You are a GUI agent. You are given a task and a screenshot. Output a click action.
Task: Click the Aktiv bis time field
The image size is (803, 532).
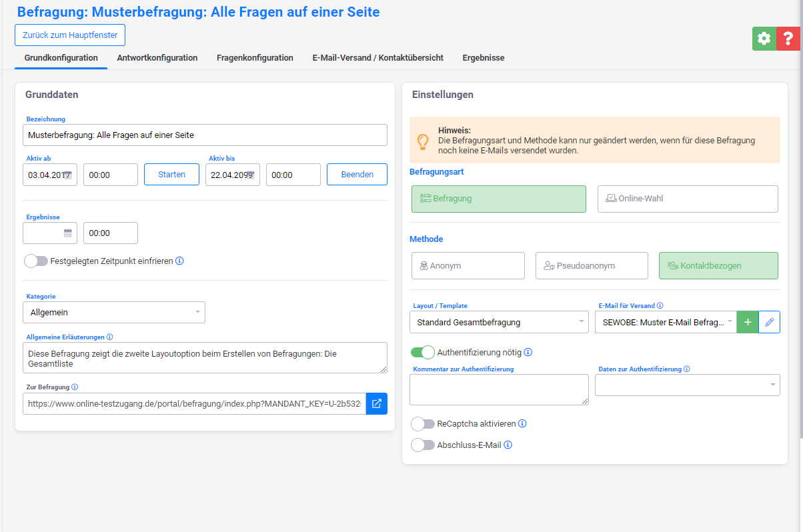click(x=293, y=175)
